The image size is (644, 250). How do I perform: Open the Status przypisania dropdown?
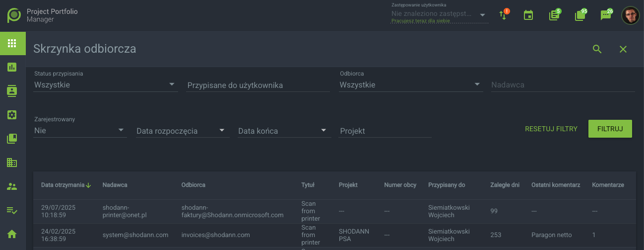[x=106, y=84]
